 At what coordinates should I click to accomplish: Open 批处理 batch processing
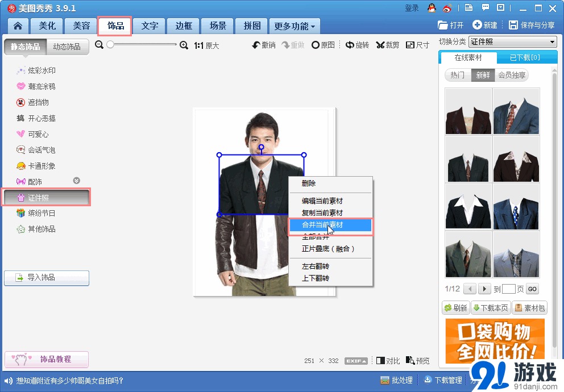(x=396, y=380)
